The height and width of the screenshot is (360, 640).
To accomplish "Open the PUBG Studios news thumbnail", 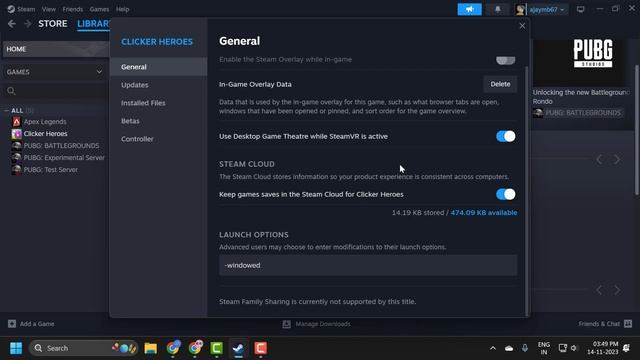I will 578,63.
